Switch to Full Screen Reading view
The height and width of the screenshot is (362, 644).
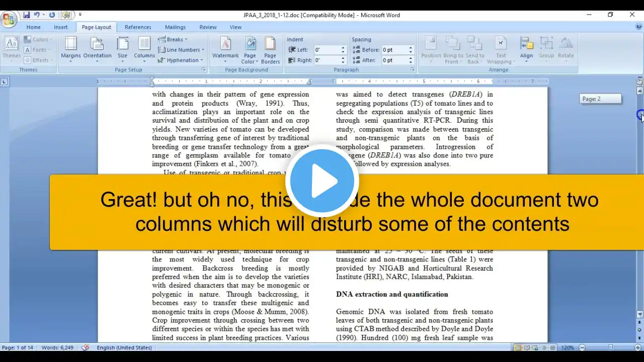point(527,347)
